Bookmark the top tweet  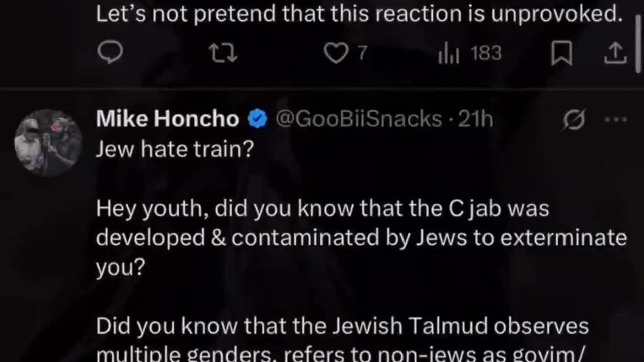tap(561, 53)
